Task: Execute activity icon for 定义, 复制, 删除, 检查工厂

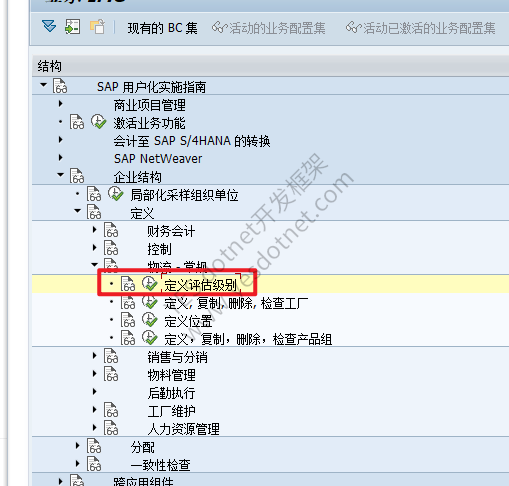Action: coord(150,302)
